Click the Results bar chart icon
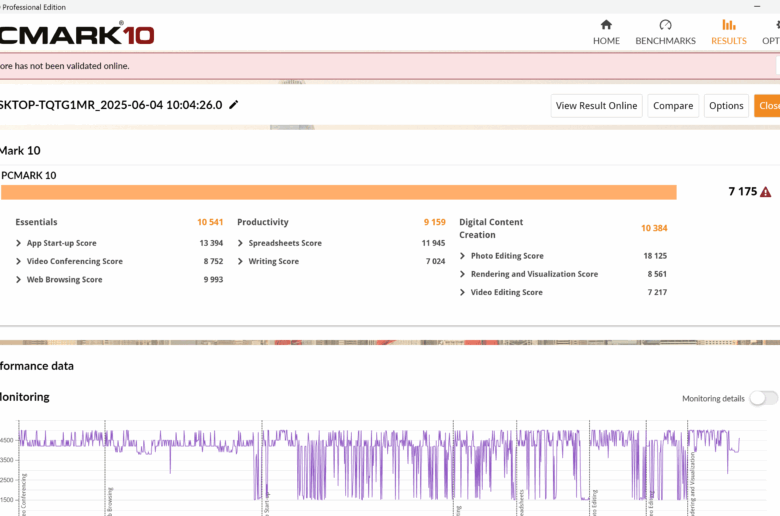Viewport: 780px width, 516px height. click(x=729, y=24)
